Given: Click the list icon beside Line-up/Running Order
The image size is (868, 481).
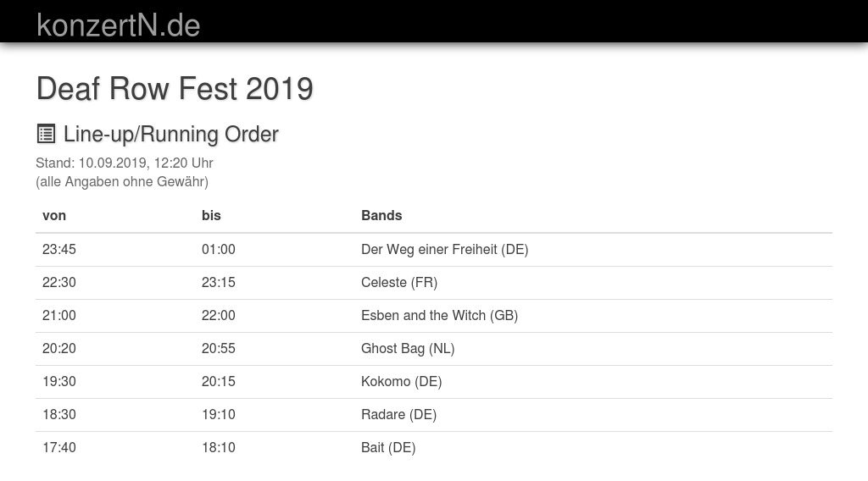Looking at the screenshot, I should pyautogui.click(x=46, y=134).
